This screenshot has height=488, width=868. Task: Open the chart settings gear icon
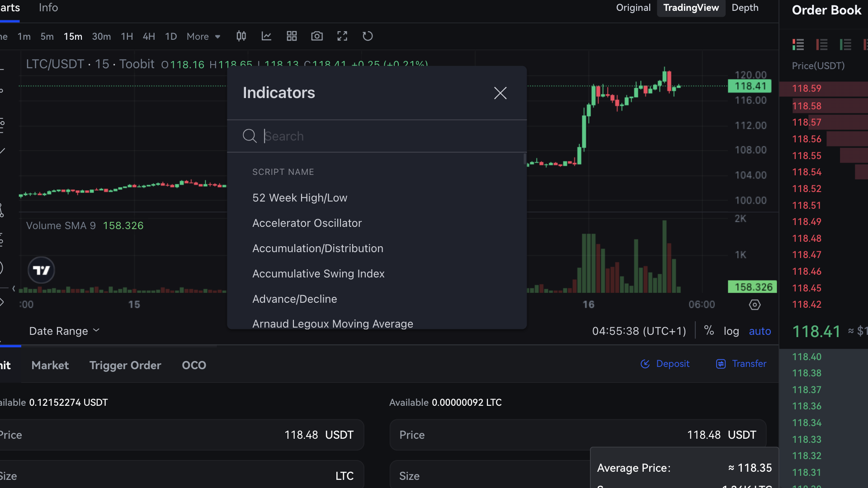coord(754,305)
